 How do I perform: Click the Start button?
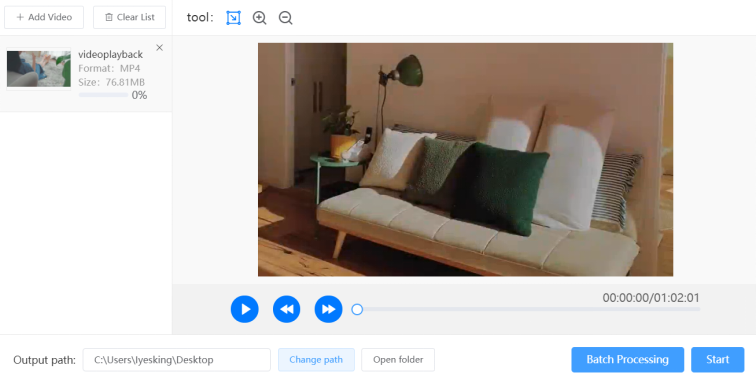[718, 360]
